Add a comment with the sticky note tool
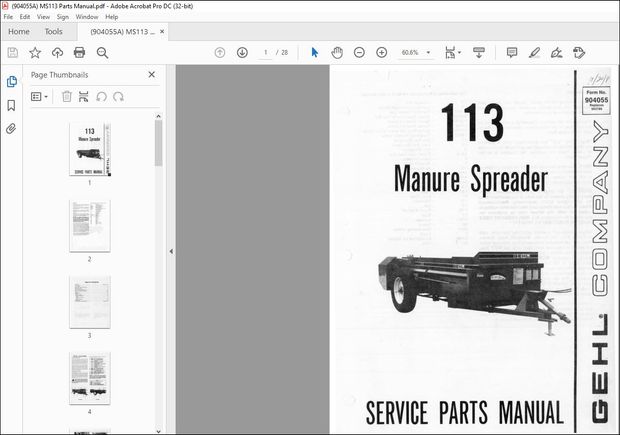Viewport: 620px width, 435px height. point(511,52)
